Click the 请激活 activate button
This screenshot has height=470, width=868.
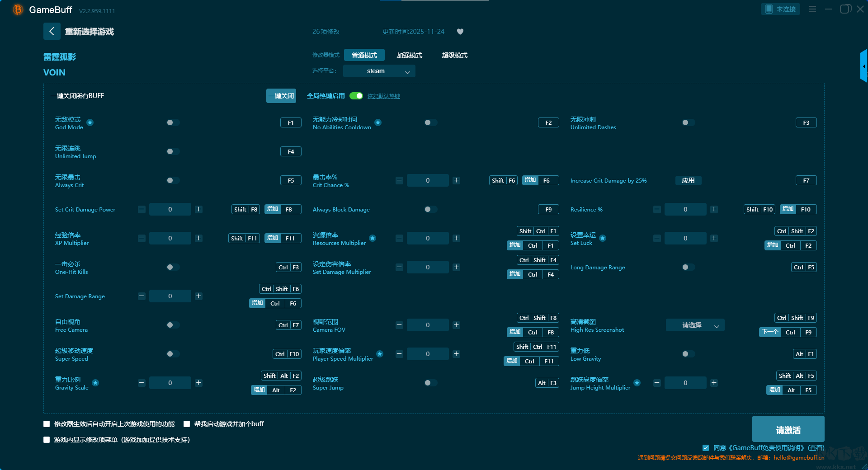pos(788,429)
